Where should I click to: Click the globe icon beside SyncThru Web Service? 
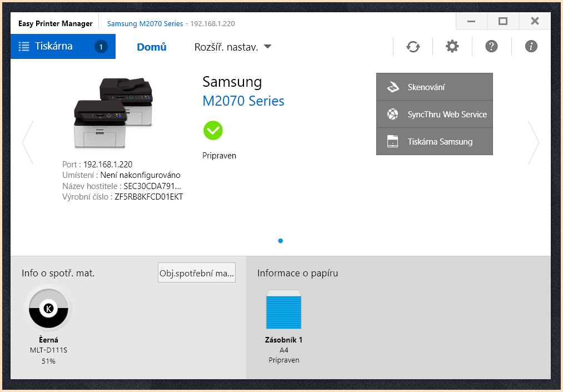point(393,114)
